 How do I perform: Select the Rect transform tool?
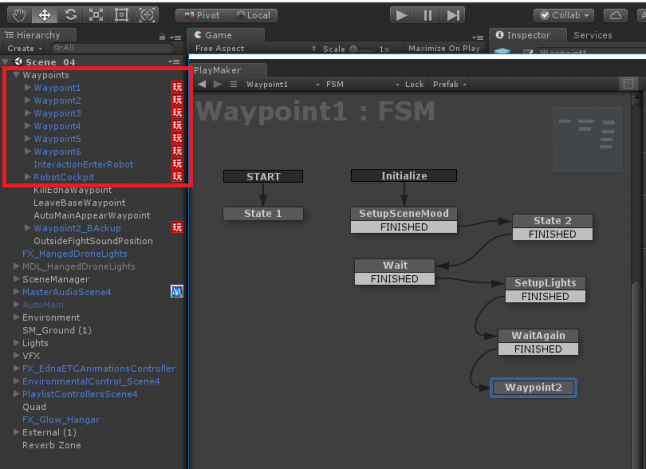pyautogui.click(x=122, y=15)
